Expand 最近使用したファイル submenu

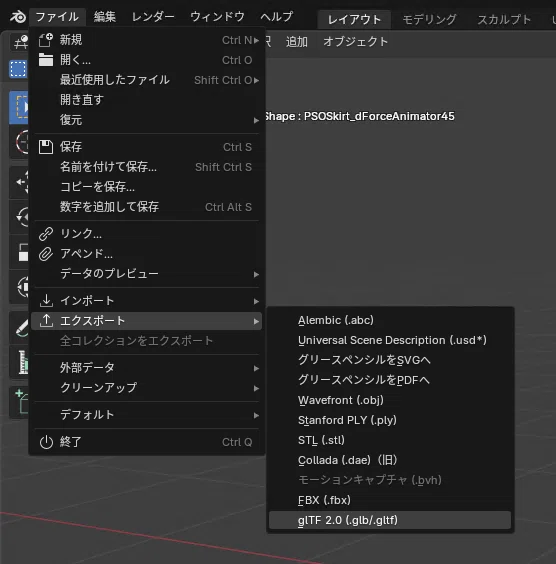[147, 80]
